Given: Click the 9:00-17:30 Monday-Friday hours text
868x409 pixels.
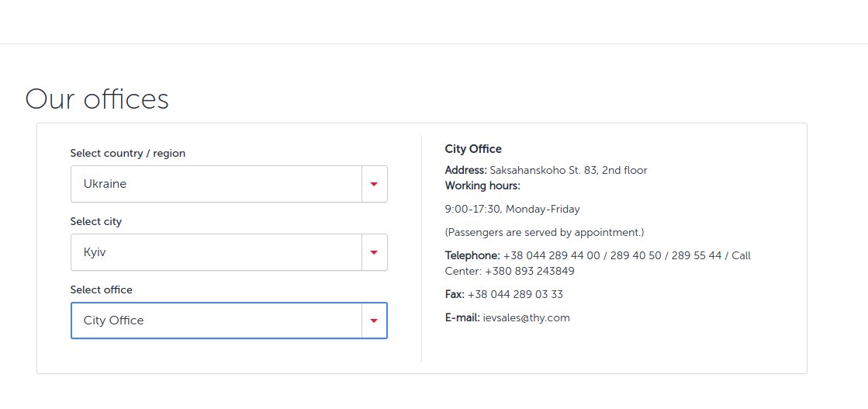Looking at the screenshot, I should coord(512,210).
